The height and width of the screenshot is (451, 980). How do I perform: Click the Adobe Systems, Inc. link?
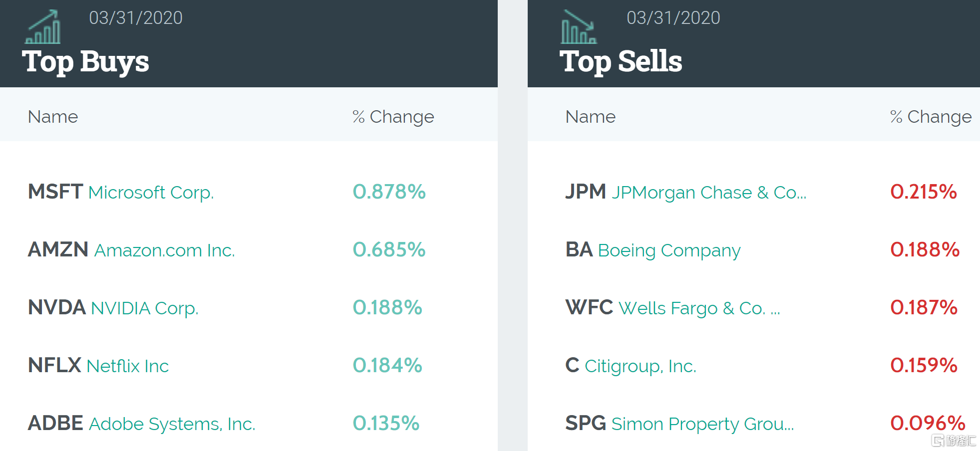(172, 424)
